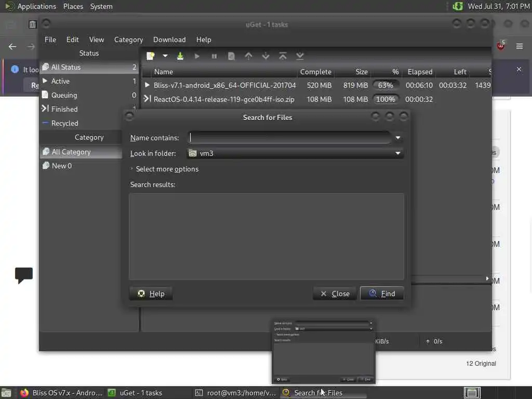This screenshot has height=399, width=532.
Task: Select the Finished status row
Action: (89, 109)
